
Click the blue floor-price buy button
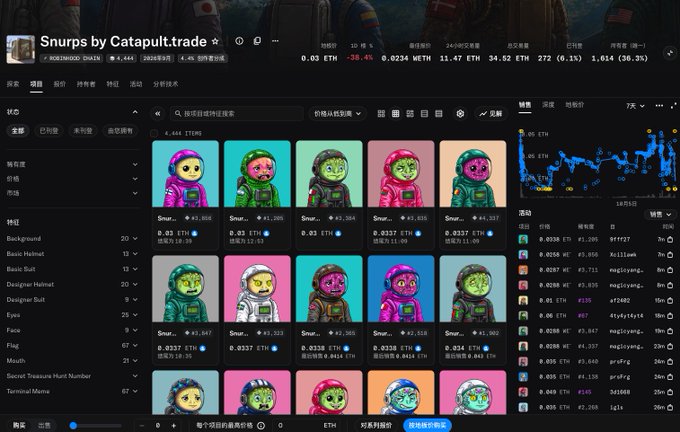click(427, 425)
